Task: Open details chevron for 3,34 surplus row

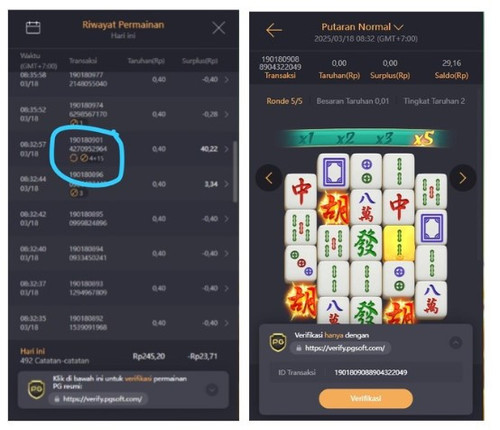Action: (x=227, y=184)
